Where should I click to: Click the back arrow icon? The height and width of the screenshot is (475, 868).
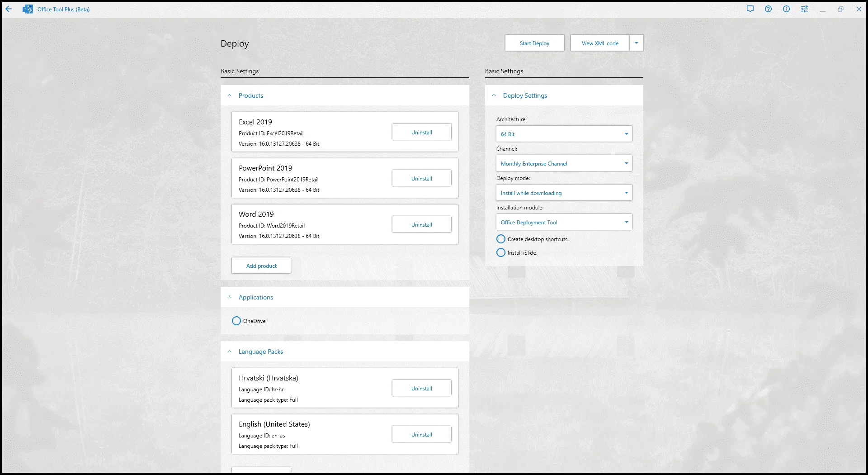tap(9, 9)
